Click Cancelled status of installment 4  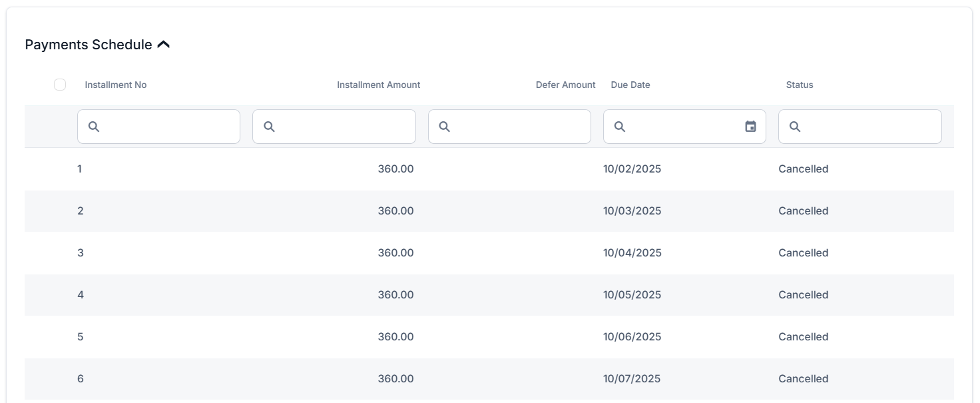803,295
